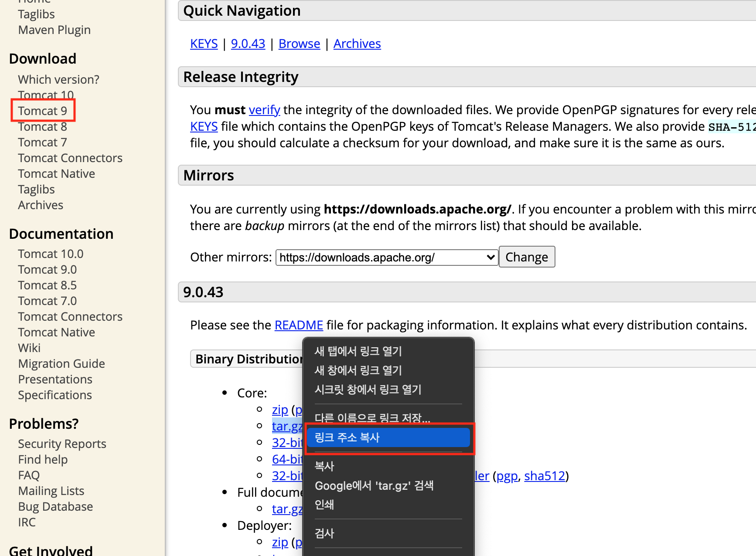Open Tomcat Native under Download

pyautogui.click(x=56, y=173)
